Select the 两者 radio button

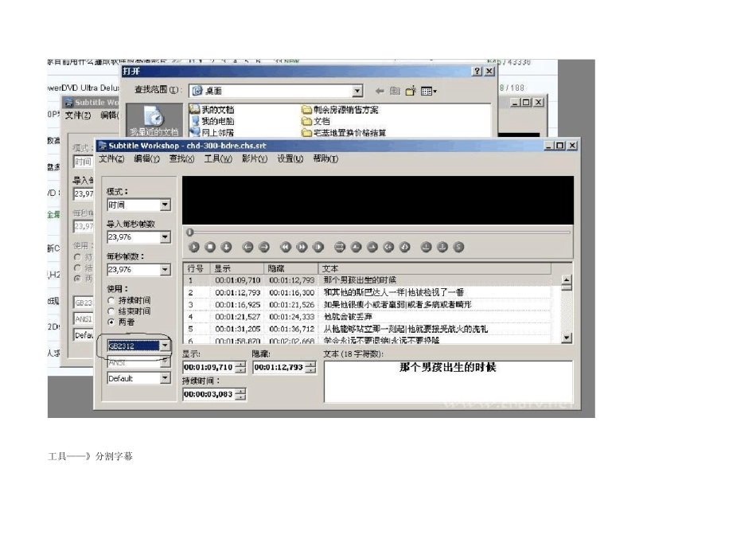[111, 322]
